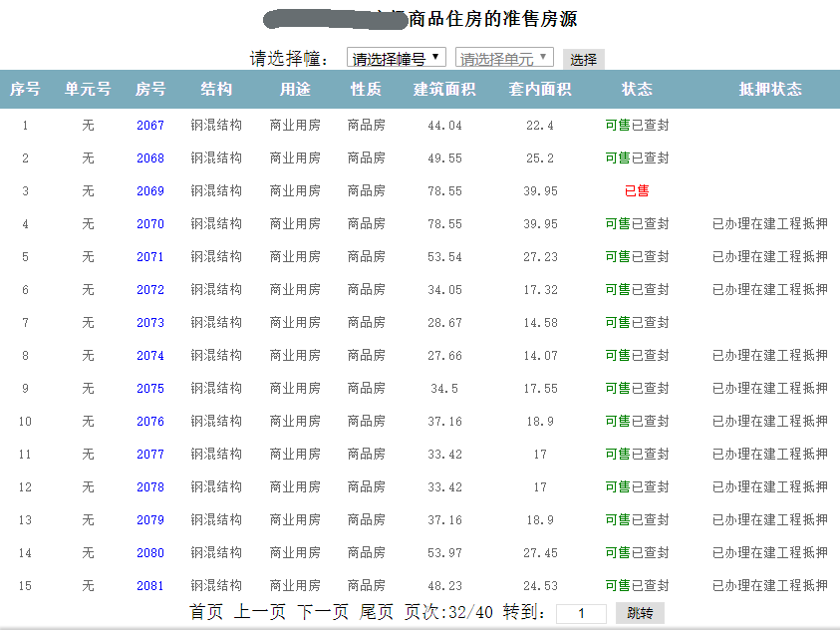Viewport: 840px width, 630px height.
Task: Click the 房号 column header
Action: [x=150, y=89]
